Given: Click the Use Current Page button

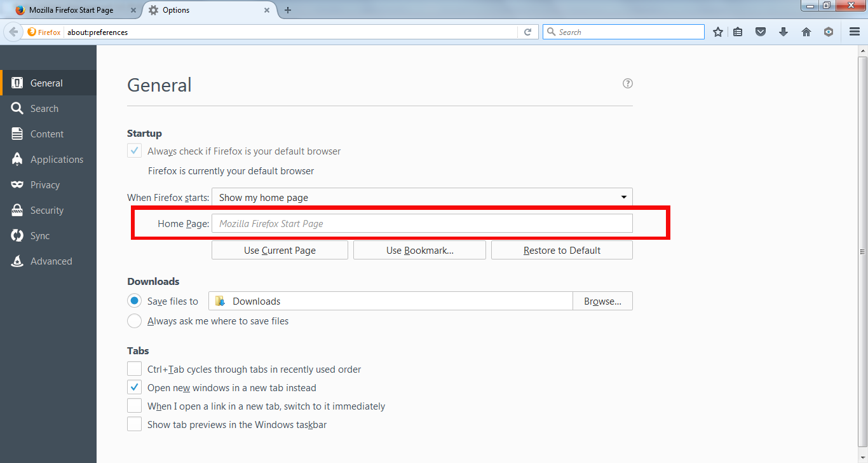Looking at the screenshot, I should click(x=280, y=250).
